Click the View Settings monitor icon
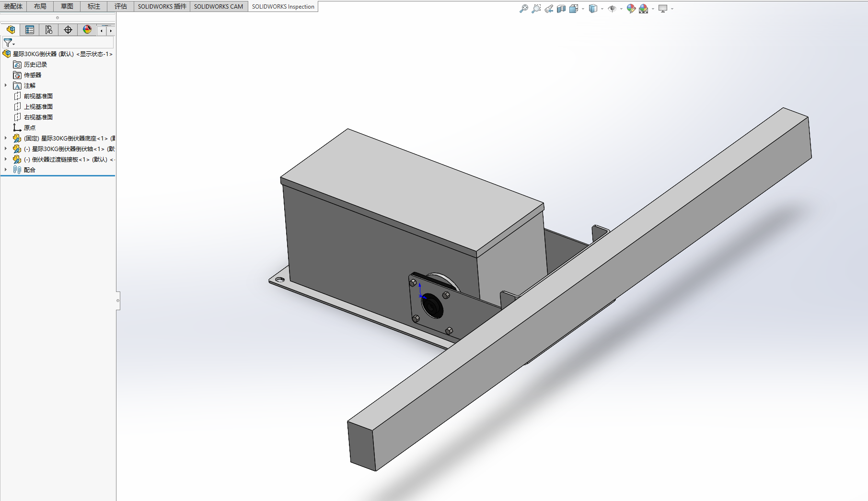 pyautogui.click(x=663, y=9)
